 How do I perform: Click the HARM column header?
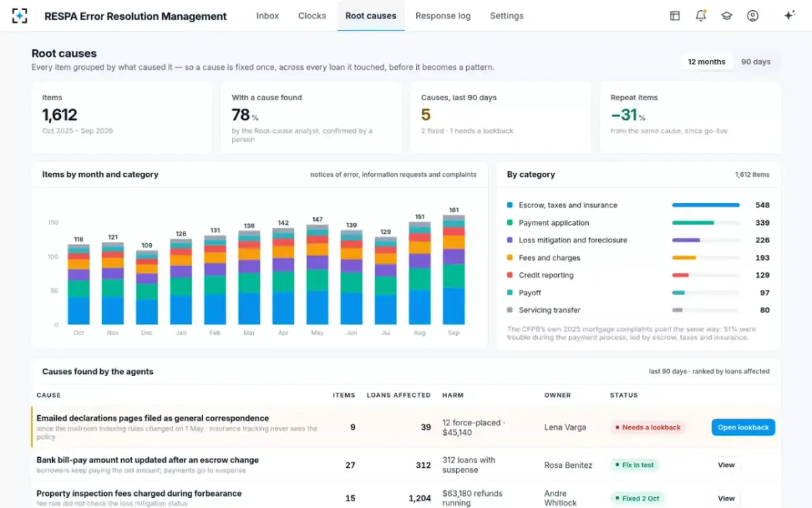click(x=453, y=395)
